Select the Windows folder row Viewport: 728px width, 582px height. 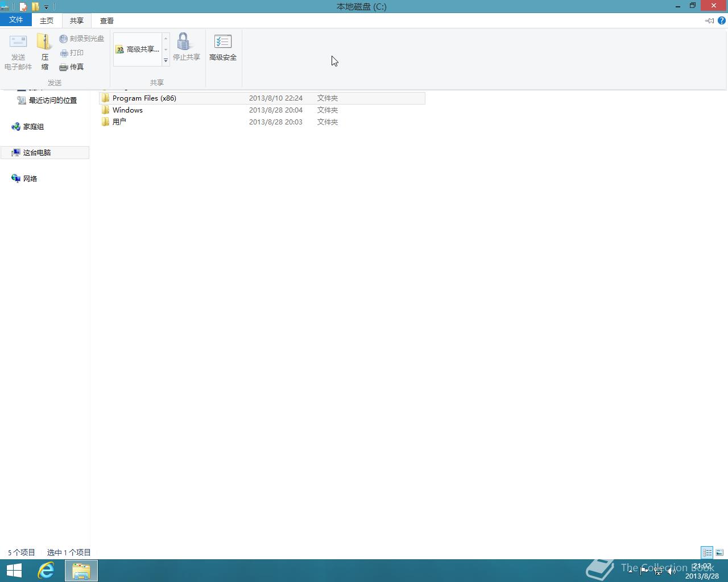pos(262,110)
